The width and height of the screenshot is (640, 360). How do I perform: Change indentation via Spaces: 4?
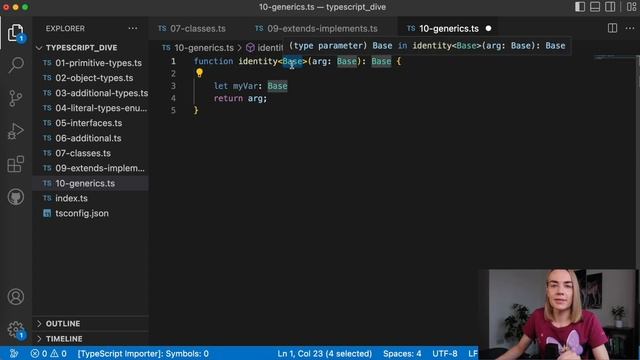402,353
